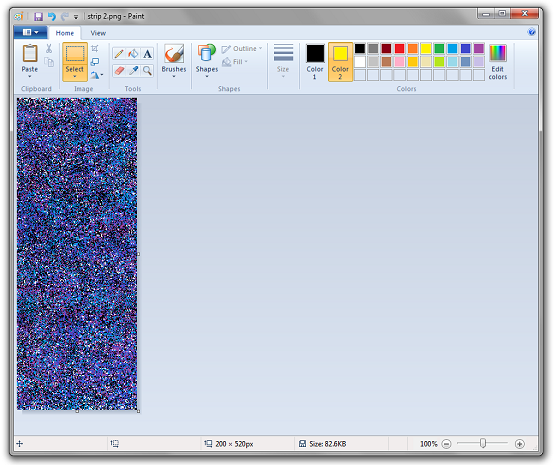Open the Paint application menu button

pyautogui.click(x=31, y=33)
